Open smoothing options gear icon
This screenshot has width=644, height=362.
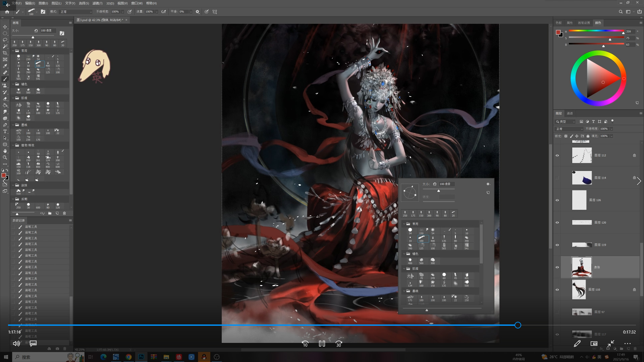198,12
